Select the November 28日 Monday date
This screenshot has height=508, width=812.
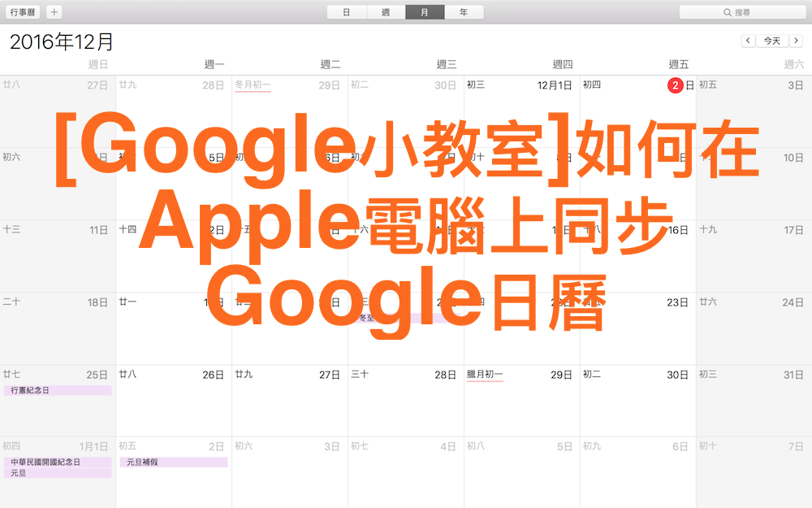214,85
